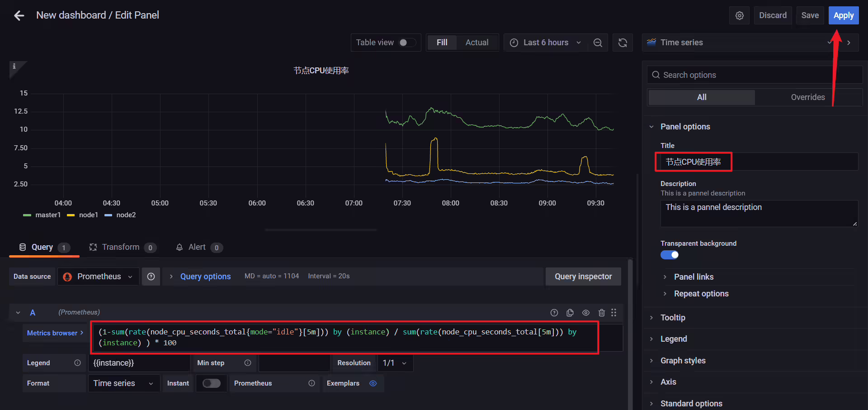Image resolution: width=868 pixels, height=410 pixels.
Task: Click the Min step input field
Action: click(294, 363)
